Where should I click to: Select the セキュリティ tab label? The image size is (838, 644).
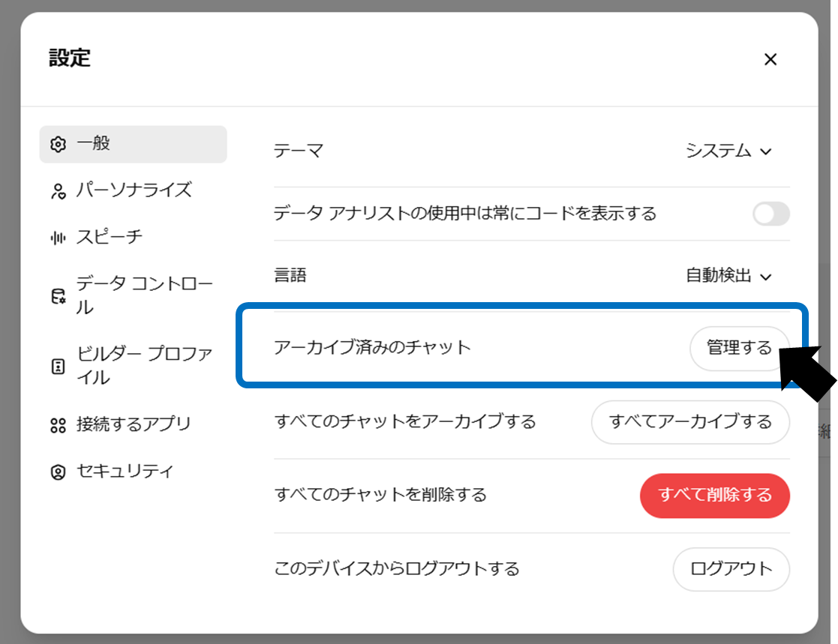point(125,472)
